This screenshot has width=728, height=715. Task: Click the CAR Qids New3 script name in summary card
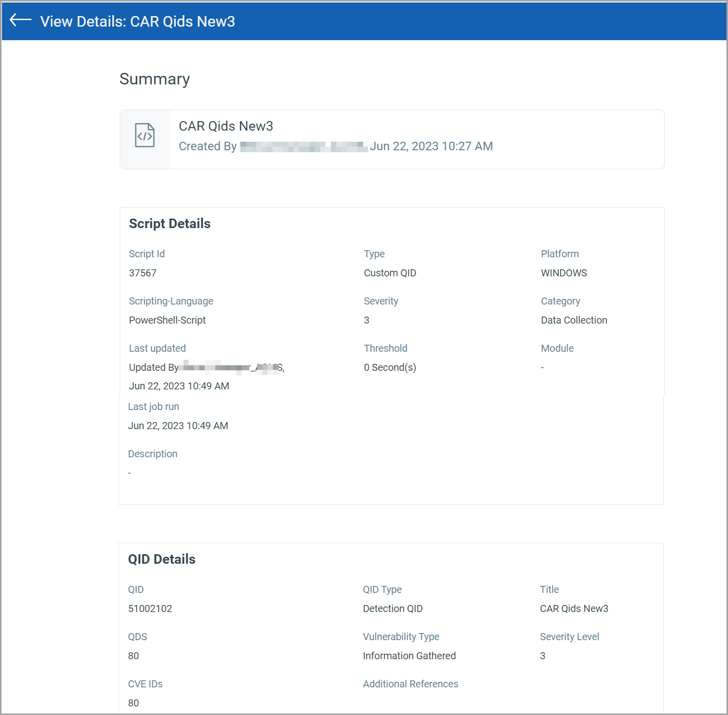(x=226, y=126)
